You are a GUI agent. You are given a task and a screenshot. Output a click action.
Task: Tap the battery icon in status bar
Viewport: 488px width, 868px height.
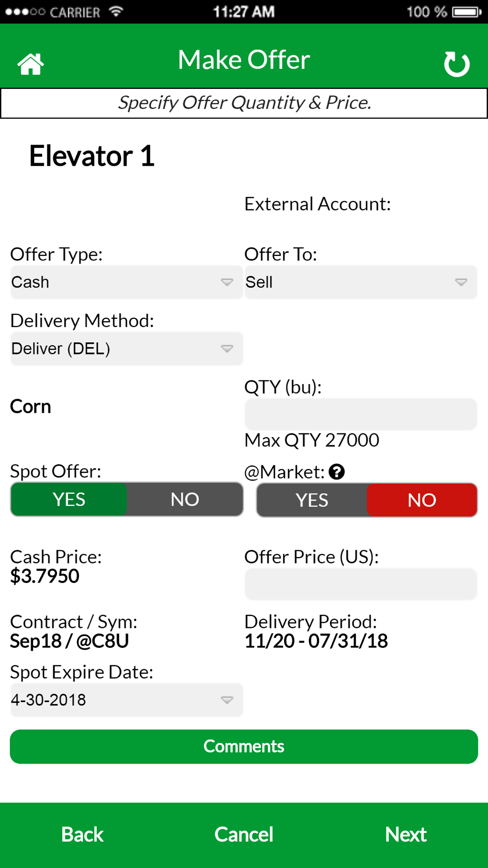point(467,12)
